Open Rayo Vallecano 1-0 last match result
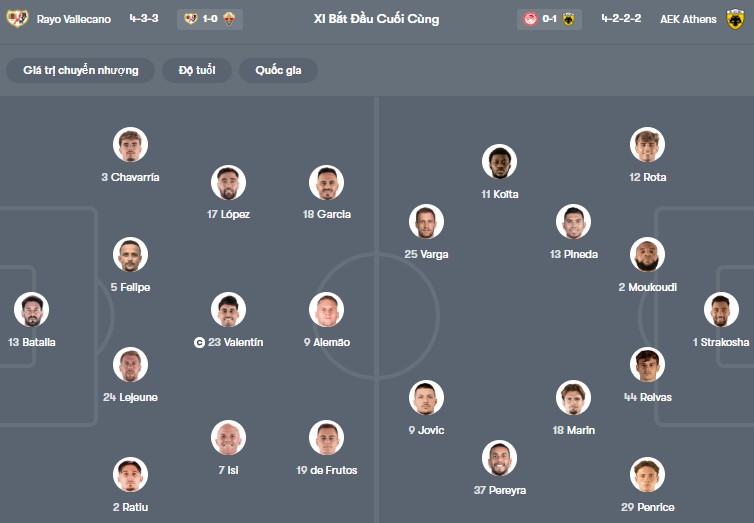 coord(208,19)
